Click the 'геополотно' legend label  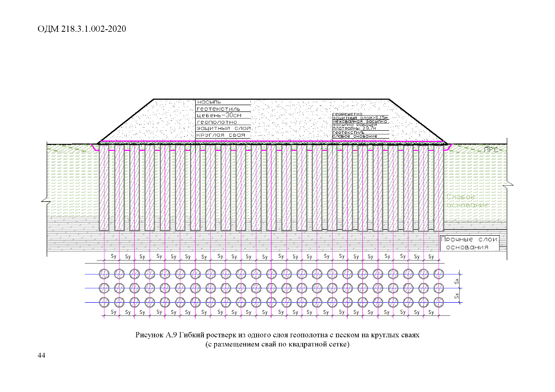217,122
